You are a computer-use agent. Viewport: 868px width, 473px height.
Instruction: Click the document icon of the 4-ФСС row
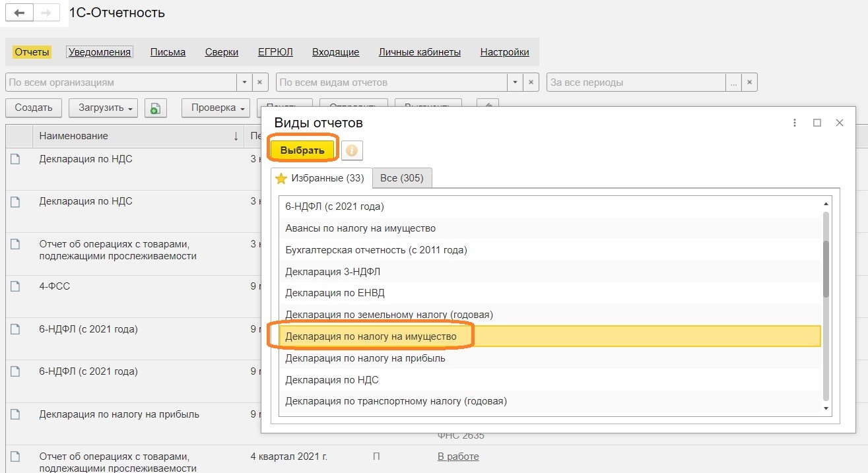tap(15, 286)
